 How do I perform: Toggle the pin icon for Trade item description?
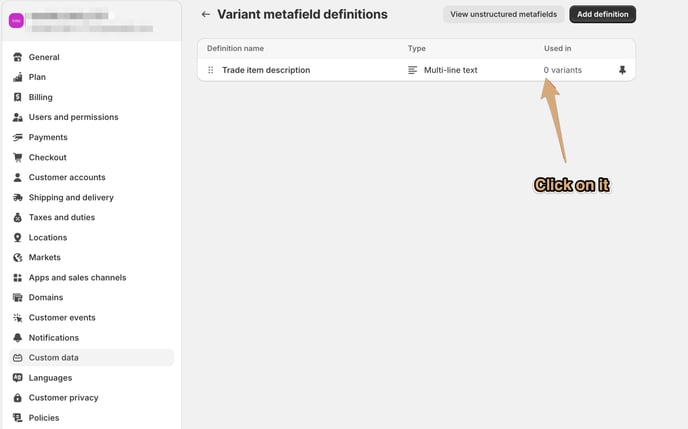point(622,70)
